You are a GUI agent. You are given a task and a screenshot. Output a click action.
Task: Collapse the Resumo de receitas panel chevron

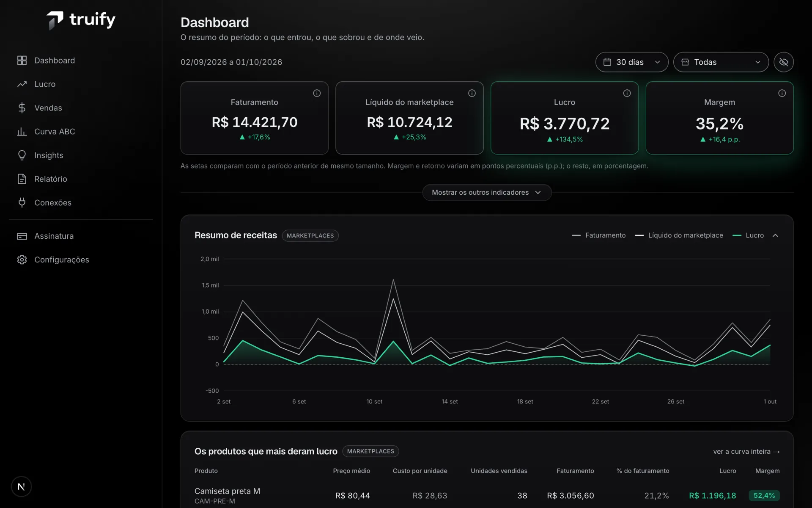click(x=775, y=235)
